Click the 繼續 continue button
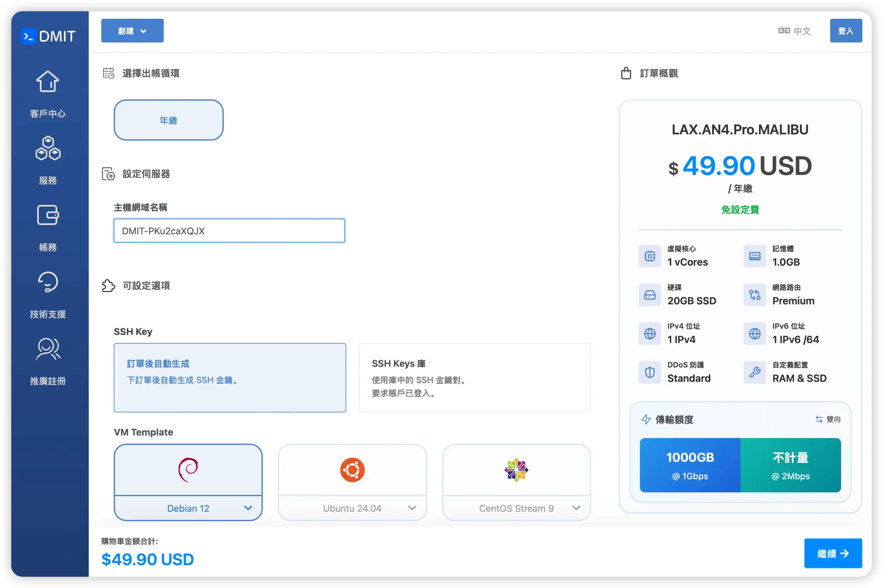 pyautogui.click(x=833, y=553)
